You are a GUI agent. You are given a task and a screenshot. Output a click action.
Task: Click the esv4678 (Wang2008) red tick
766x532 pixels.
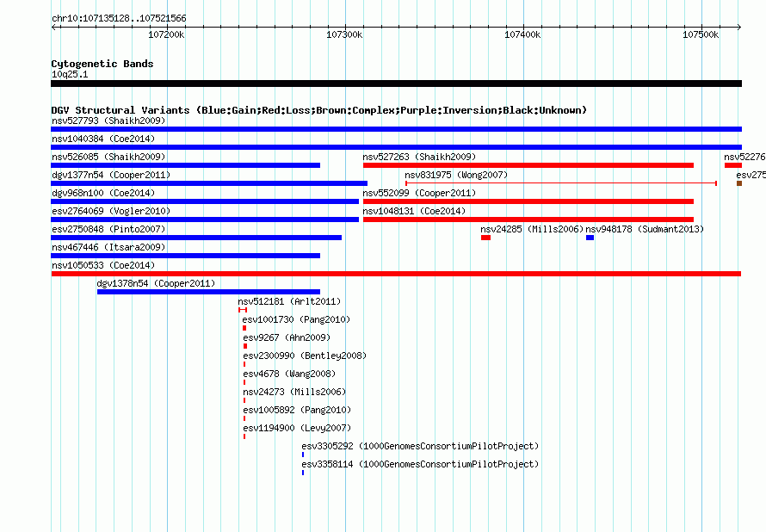point(244,382)
